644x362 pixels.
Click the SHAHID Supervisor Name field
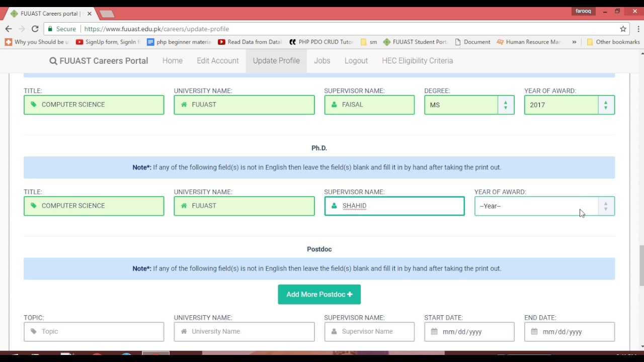point(394,206)
